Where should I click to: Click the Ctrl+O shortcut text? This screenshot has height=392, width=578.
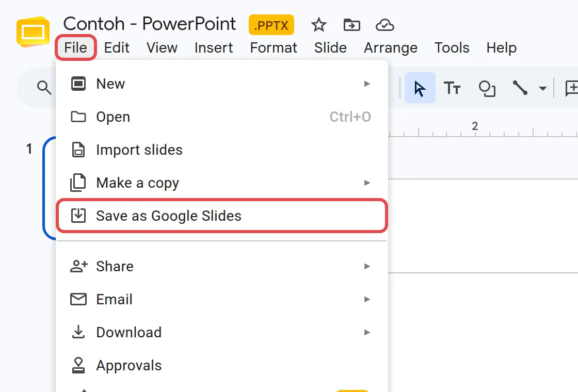pyautogui.click(x=350, y=117)
